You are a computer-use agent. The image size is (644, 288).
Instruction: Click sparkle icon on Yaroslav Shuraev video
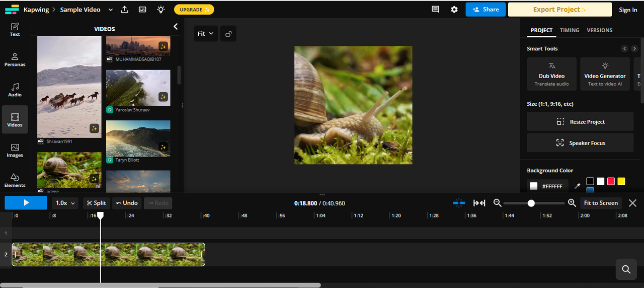163,97
